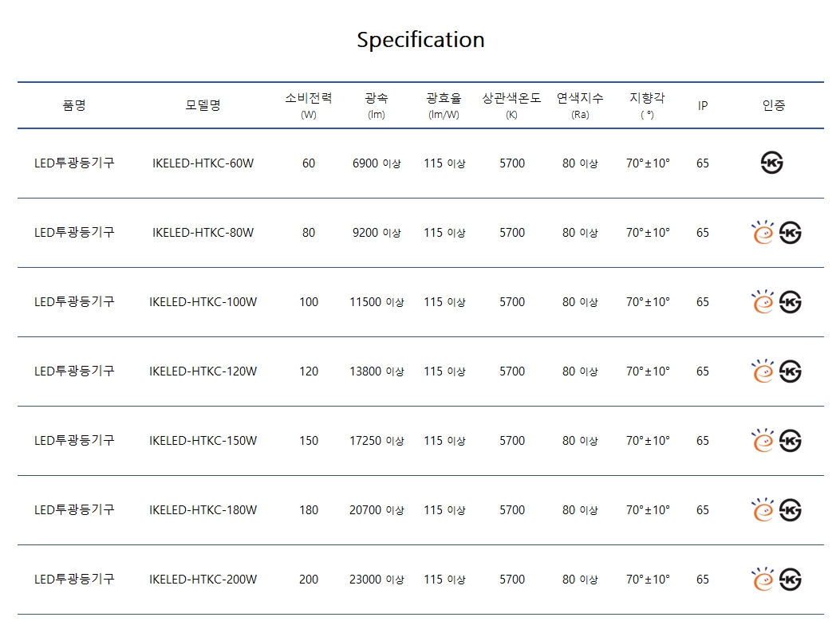This screenshot has width=840, height=621.
Task: Click the orange efficiency mark in the 200W row
Action: (x=763, y=579)
